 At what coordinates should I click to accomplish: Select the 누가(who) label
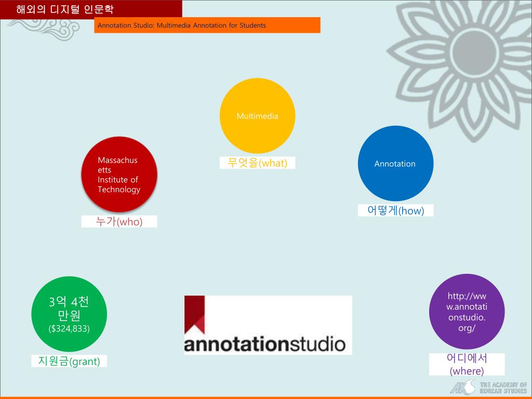tap(119, 221)
